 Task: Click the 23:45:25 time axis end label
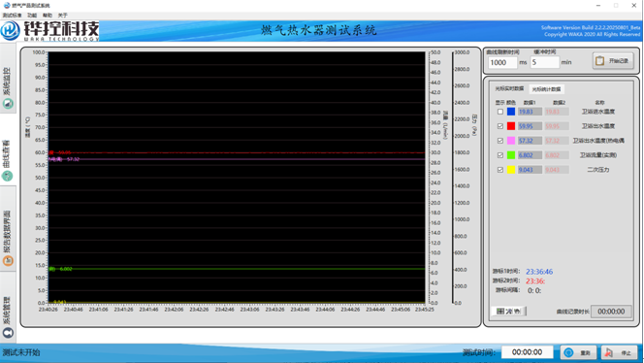pyautogui.click(x=425, y=310)
